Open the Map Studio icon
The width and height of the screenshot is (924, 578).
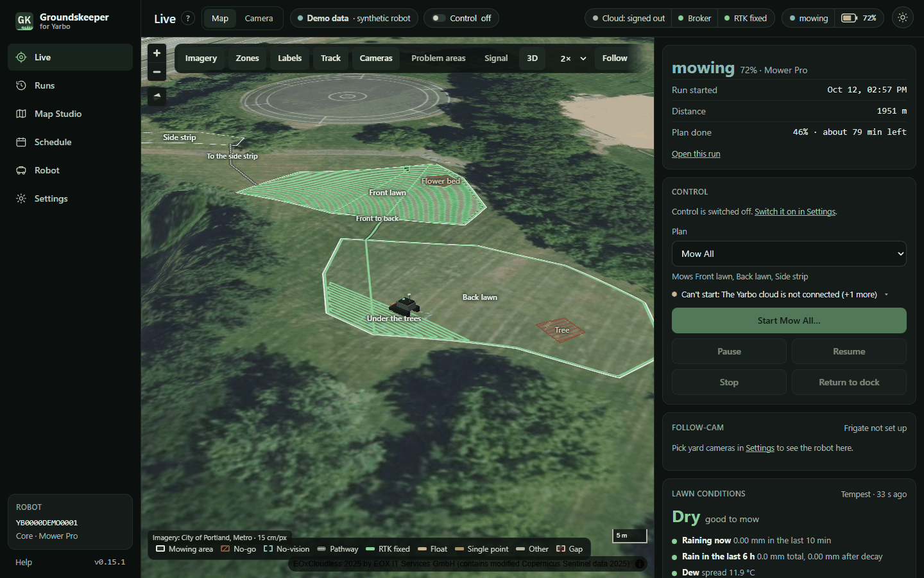[x=21, y=114]
